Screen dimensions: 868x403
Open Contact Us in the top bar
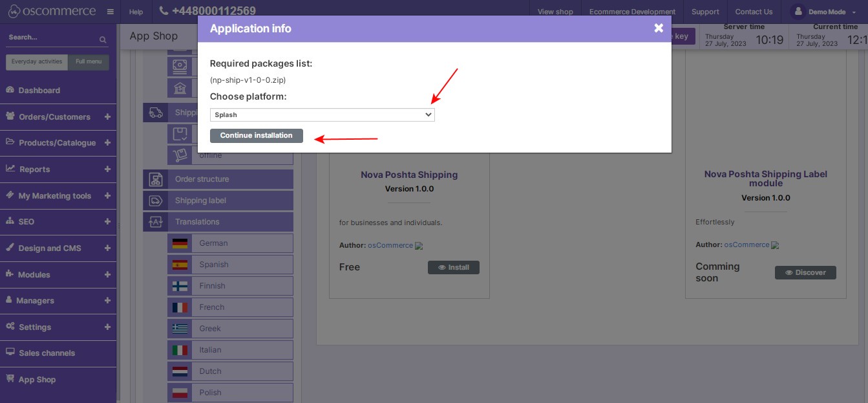(754, 12)
